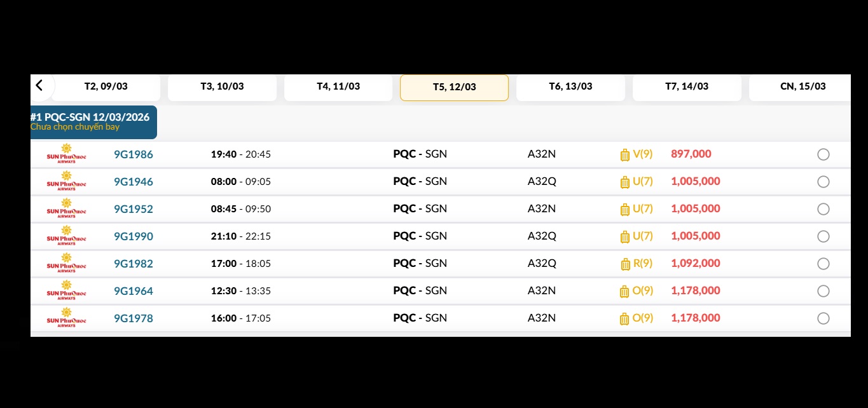Click the luggage icon next to R(9)
868x408 pixels.
624,264
